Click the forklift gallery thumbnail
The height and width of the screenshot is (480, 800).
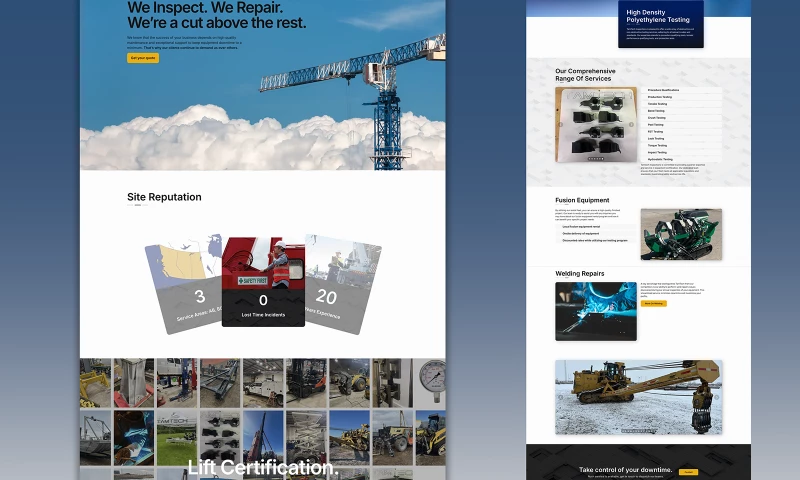(306, 383)
